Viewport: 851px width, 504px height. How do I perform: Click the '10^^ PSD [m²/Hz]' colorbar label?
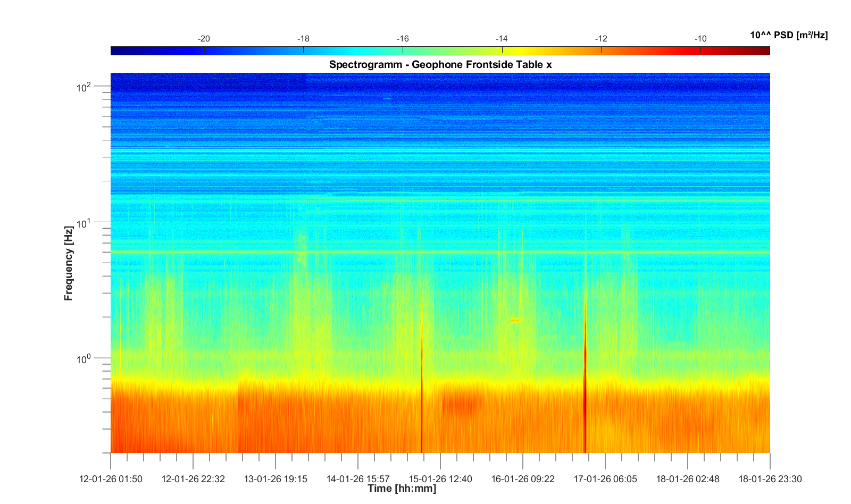pyautogui.click(x=788, y=36)
